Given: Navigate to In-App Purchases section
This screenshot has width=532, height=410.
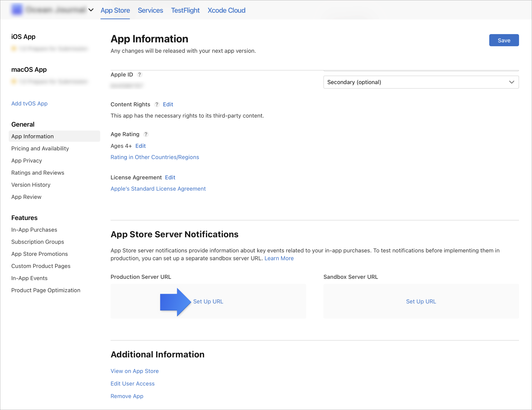Looking at the screenshot, I should (x=34, y=230).
